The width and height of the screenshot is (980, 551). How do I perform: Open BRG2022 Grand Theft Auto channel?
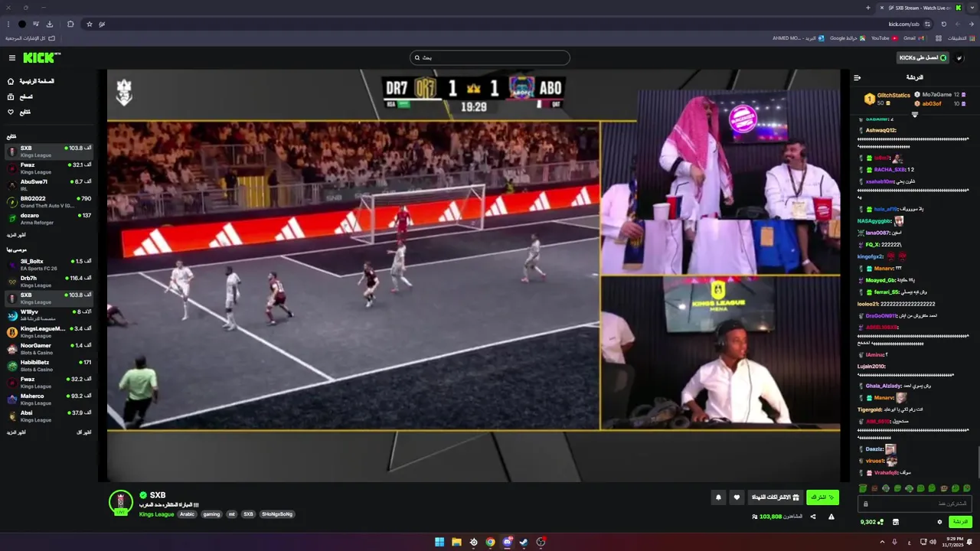click(49, 201)
